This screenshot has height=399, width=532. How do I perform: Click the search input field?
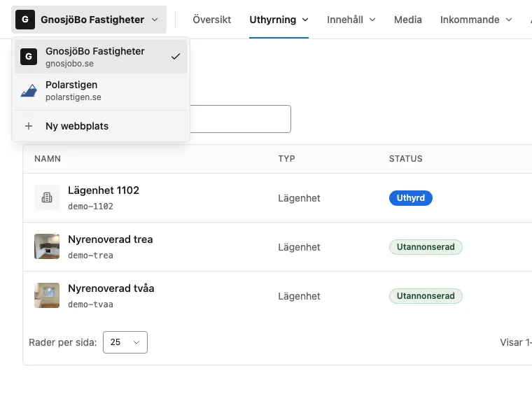coord(240,119)
